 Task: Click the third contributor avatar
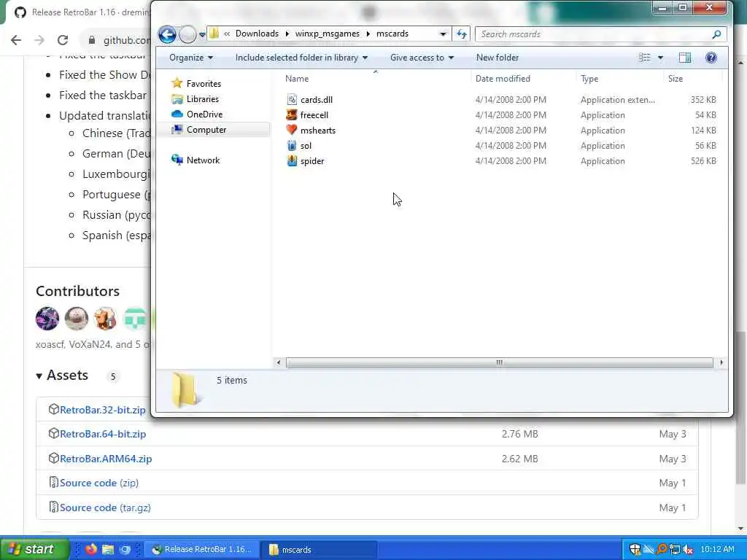click(105, 319)
